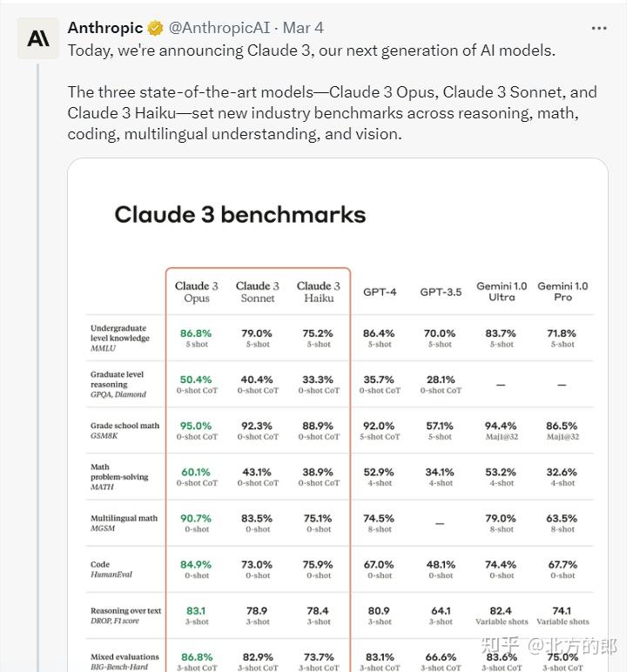
Task: Open the Claude 3 benchmarks image
Action: [338, 415]
